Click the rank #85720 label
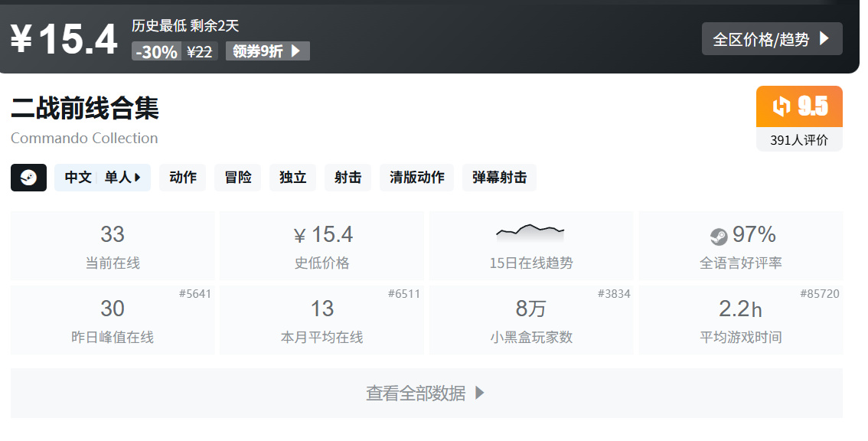The width and height of the screenshot is (868, 441). click(820, 294)
